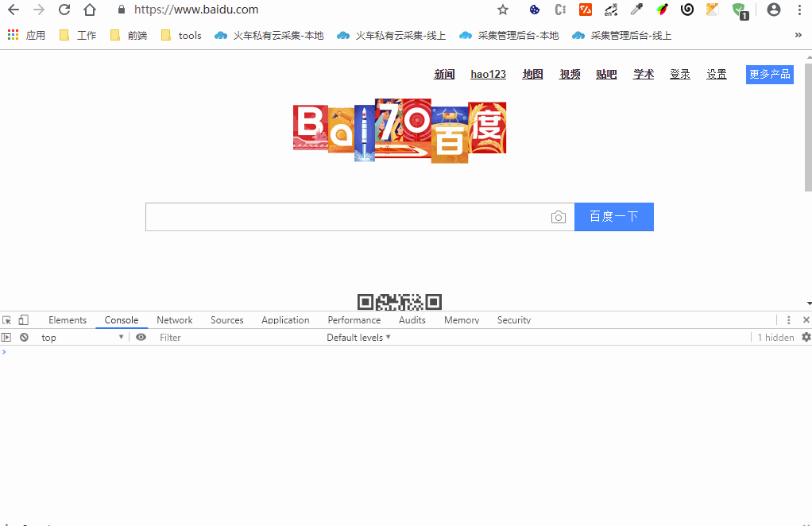Click the Baidu 70th anniversary logo
The width and height of the screenshot is (812, 526).
pyautogui.click(x=400, y=131)
